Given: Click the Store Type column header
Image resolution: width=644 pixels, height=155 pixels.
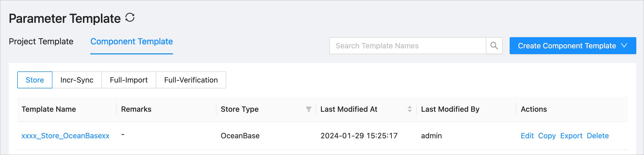Looking at the screenshot, I should coord(240,109).
